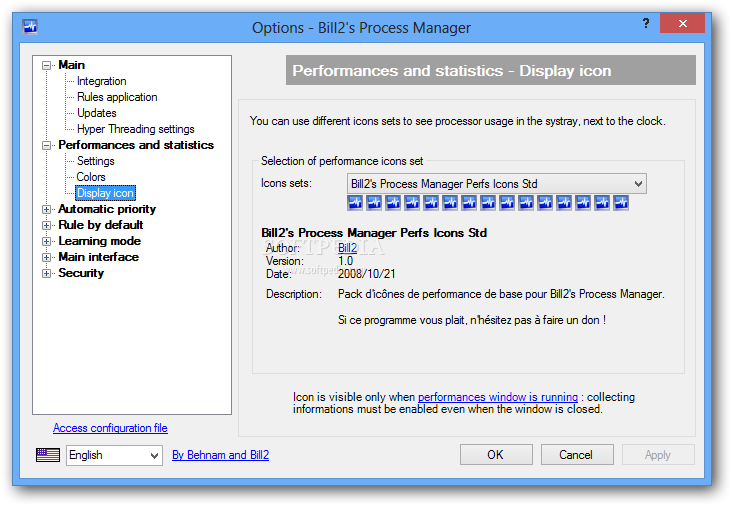Click the Cancel button

(x=577, y=455)
